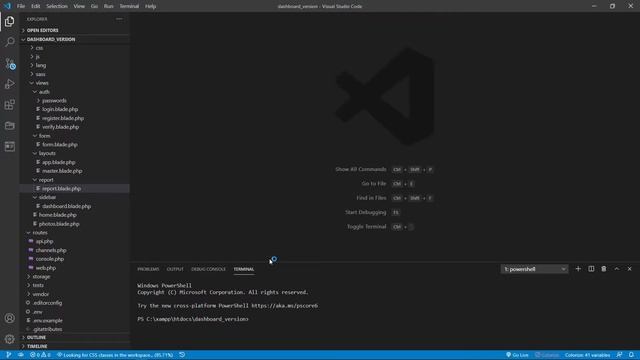Image resolution: width=640 pixels, height=360 pixels.
Task: Click errors and warnings count in status bar
Action: (40, 355)
